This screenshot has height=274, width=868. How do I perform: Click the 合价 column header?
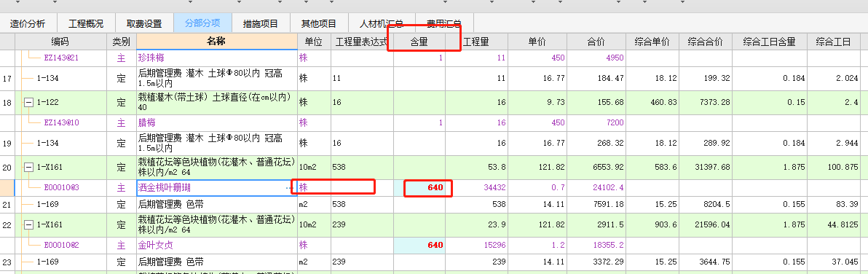(x=597, y=42)
